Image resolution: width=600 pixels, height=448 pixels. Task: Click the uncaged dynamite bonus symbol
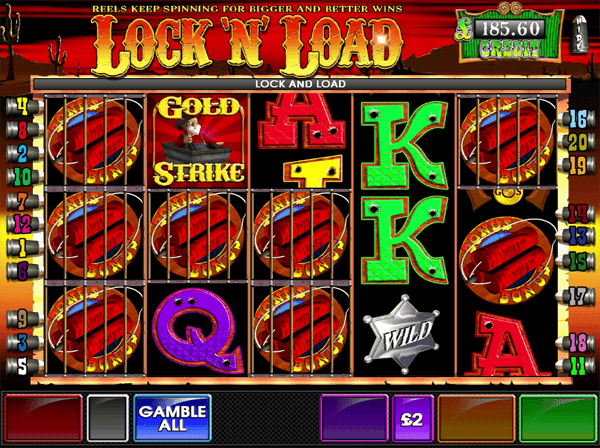tap(507, 260)
